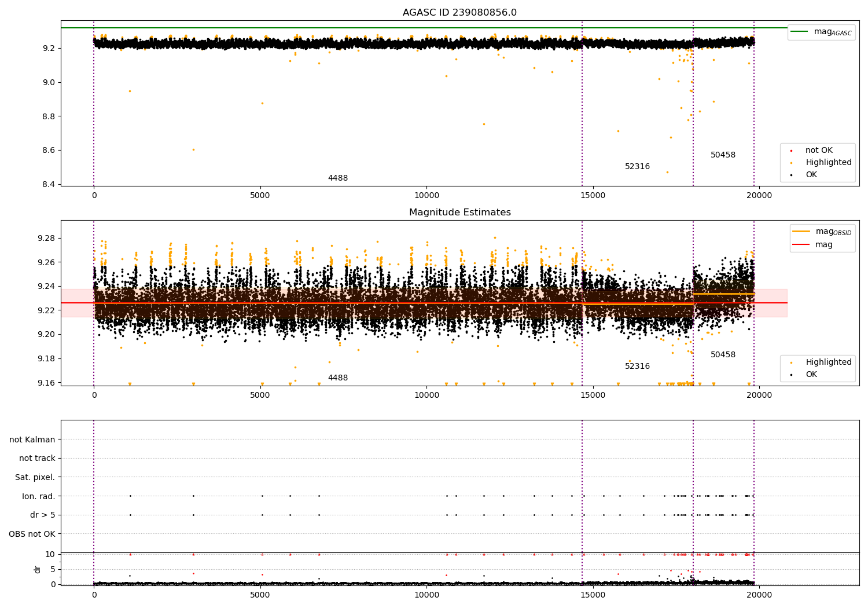This screenshot has width=868, height=608.
Task: Click the 9.24 y-axis tick label
Action: [x=47, y=287]
